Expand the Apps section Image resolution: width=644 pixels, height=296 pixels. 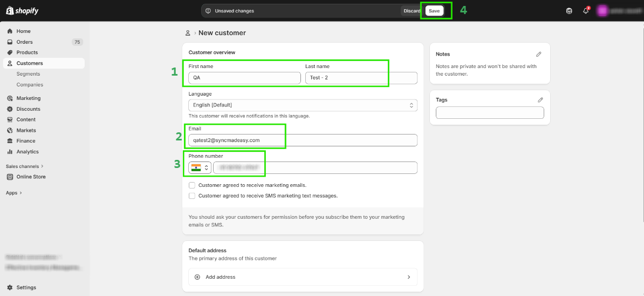click(x=14, y=193)
